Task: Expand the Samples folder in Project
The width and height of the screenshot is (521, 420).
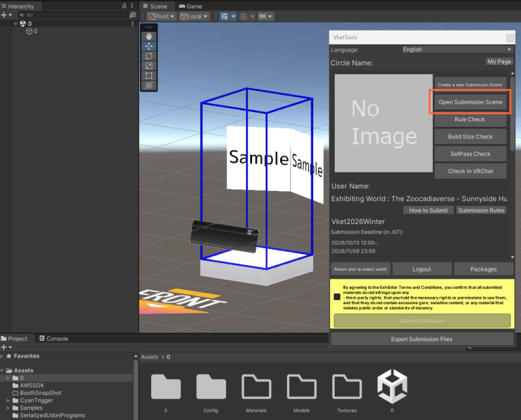Action: pos(8,408)
